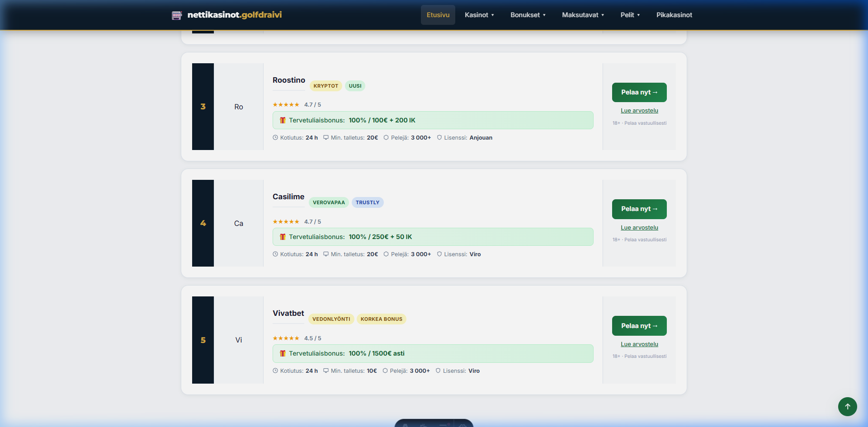Screen dimensions: 868x427
Task: Click the shield license icon for Casilime
Action: pos(439,254)
